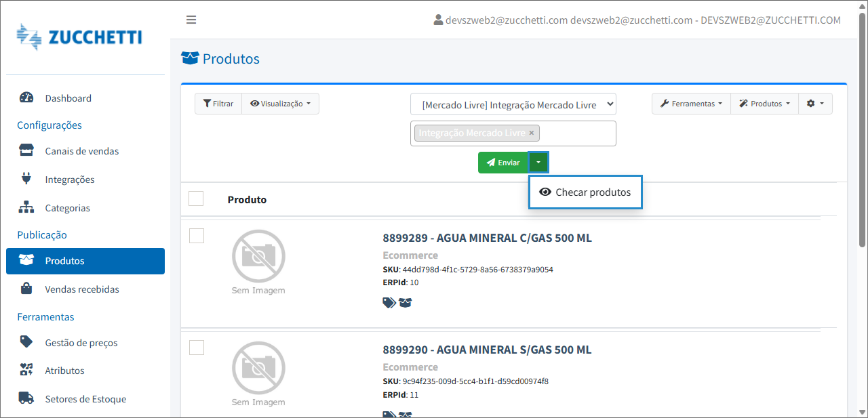Remove the Integração Mercado Livre tag
Image resolution: width=868 pixels, height=418 pixels.
pos(532,133)
